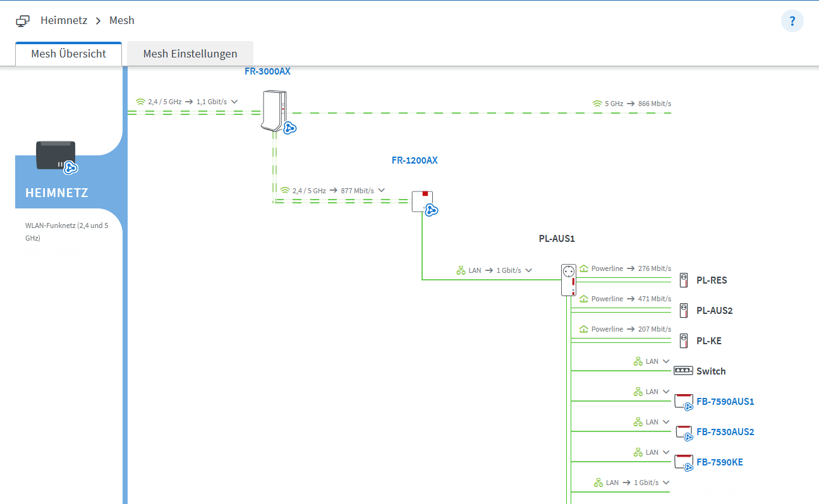
Task: Expand the LAN 1 Gbit/s chevron to PL-AUS1
Action: [x=528, y=270]
